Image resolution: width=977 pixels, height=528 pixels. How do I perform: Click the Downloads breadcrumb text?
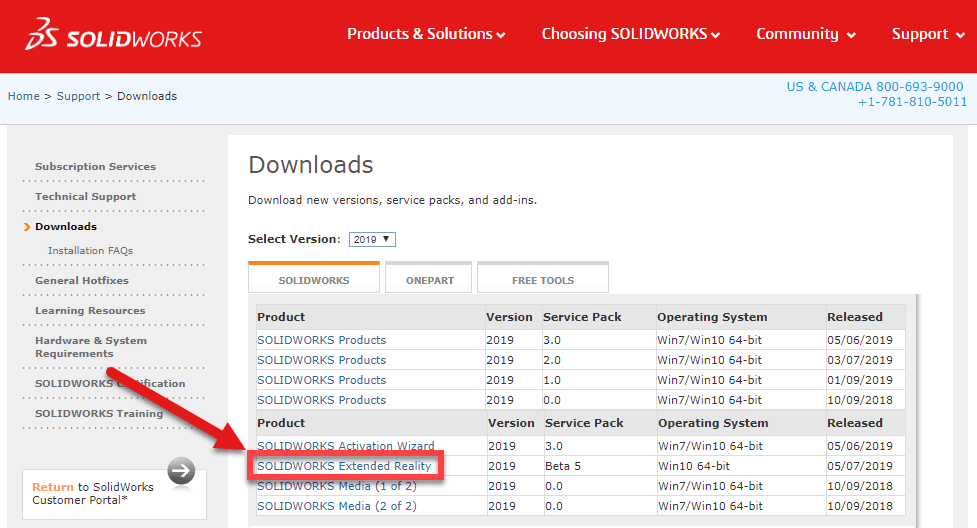147,96
